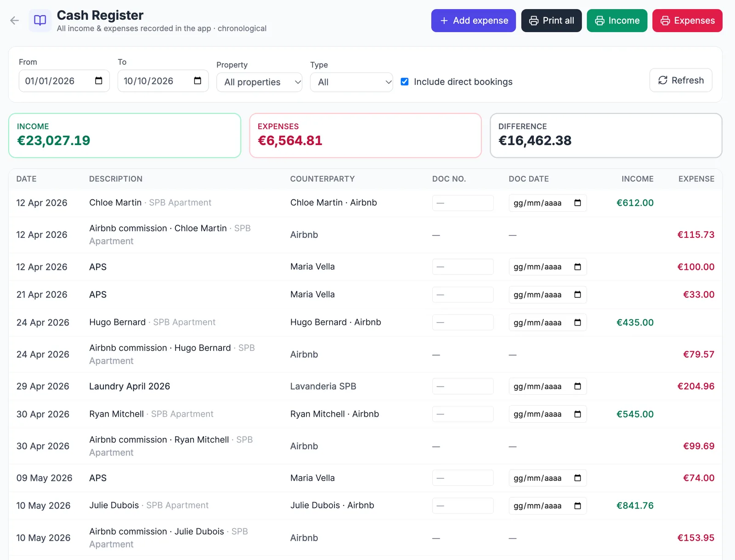
Task: Refresh the cash register list
Action: tap(681, 80)
